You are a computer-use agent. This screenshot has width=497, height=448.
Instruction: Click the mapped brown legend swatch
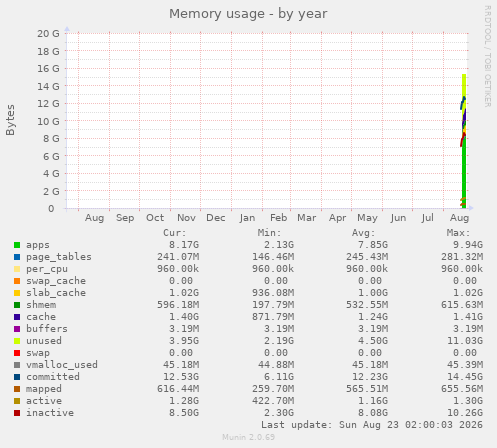tap(17, 389)
